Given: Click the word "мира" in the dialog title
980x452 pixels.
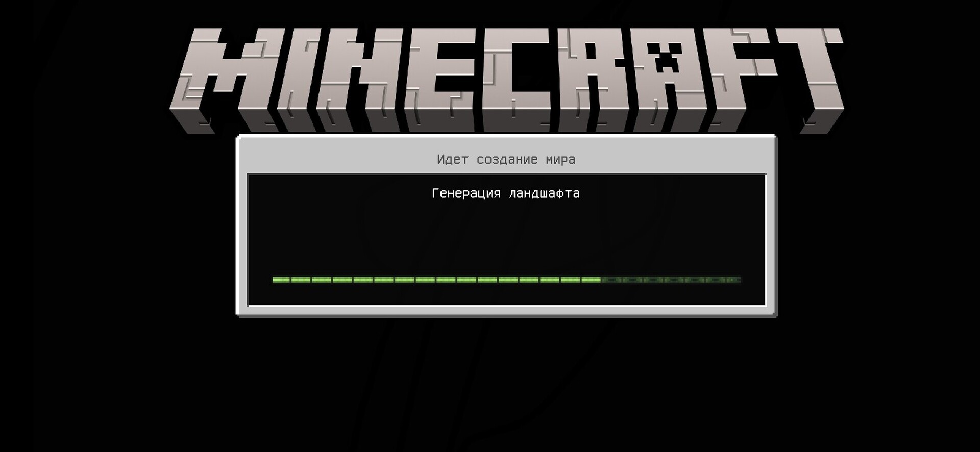Looking at the screenshot, I should [560, 160].
